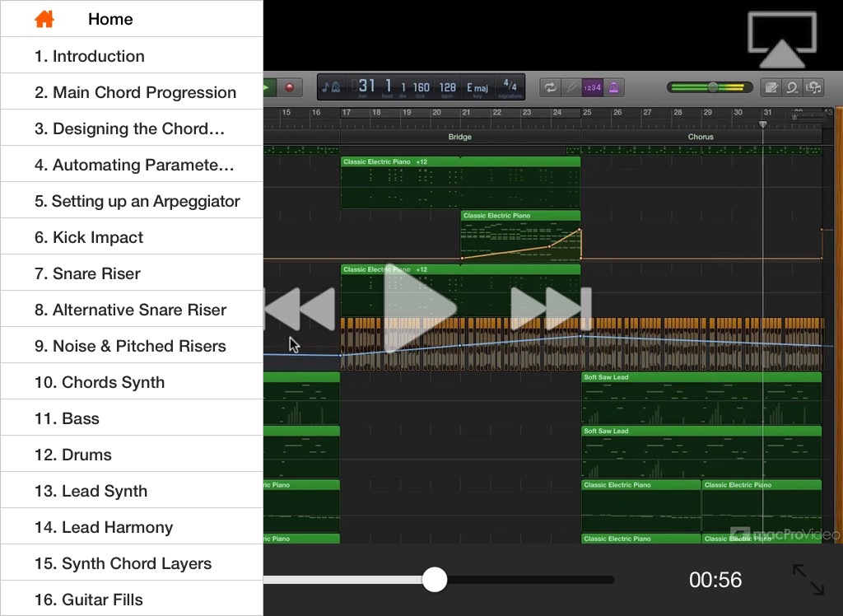Skip forward to the next chapter
Screen dimensions: 843x616
[x=550, y=308]
